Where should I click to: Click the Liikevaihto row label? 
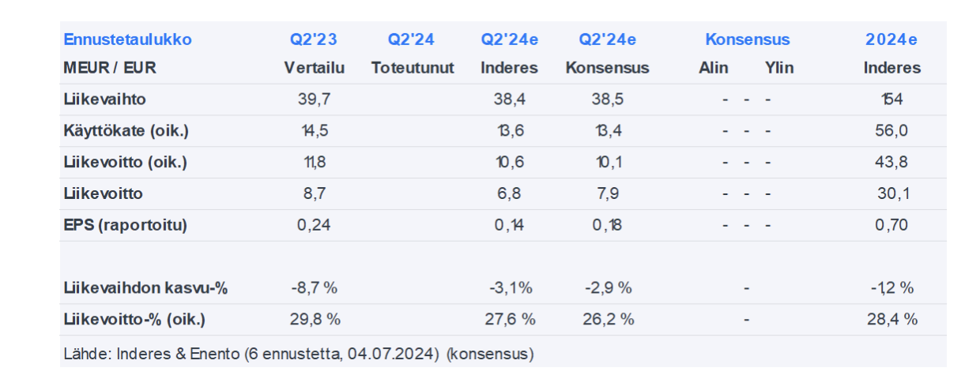[104, 99]
